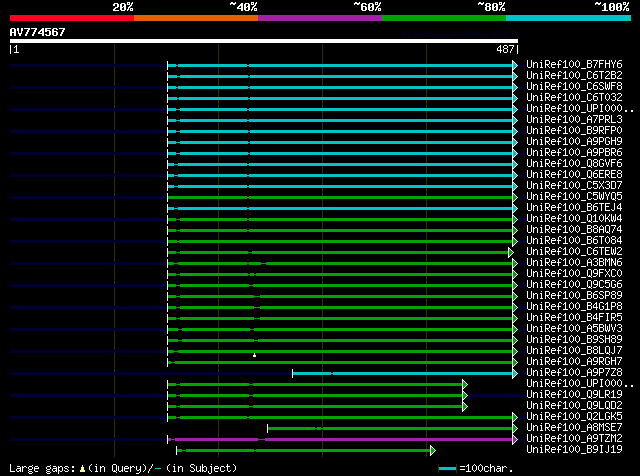Click the white start tick of A9P7Z8 alignment
640x476 pixels.
292,374
